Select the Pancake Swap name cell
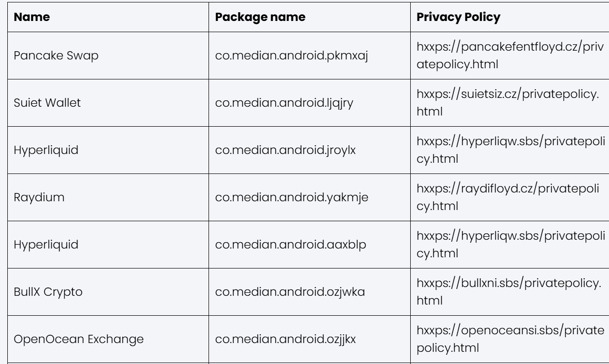Image resolution: width=609 pixels, height=364 pixels. [x=57, y=56]
